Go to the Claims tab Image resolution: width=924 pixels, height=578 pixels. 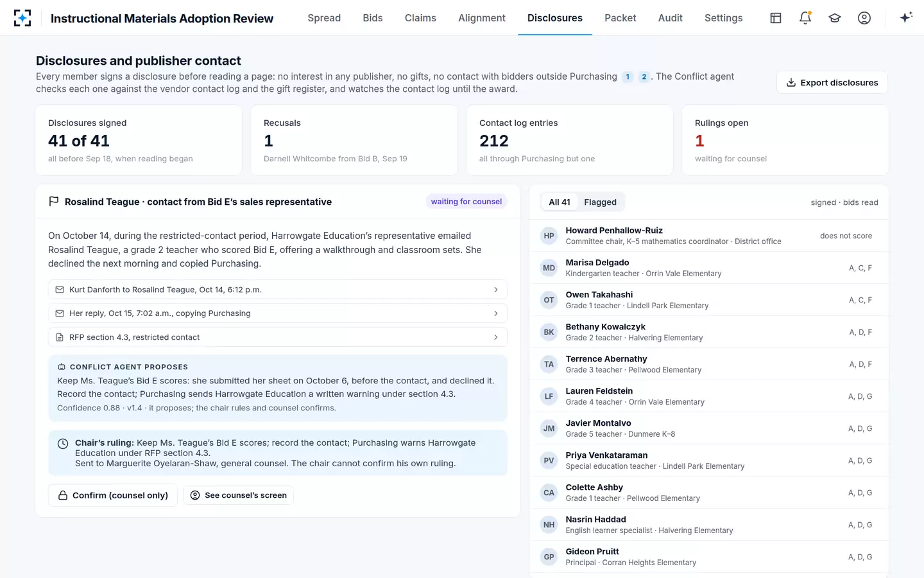tap(420, 18)
